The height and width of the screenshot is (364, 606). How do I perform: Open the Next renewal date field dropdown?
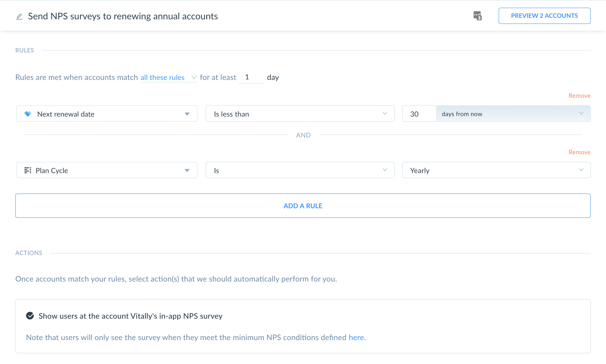click(107, 114)
